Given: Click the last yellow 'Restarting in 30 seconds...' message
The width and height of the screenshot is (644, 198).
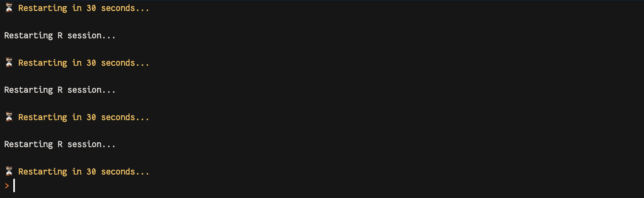Looking at the screenshot, I should click(x=84, y=172).
